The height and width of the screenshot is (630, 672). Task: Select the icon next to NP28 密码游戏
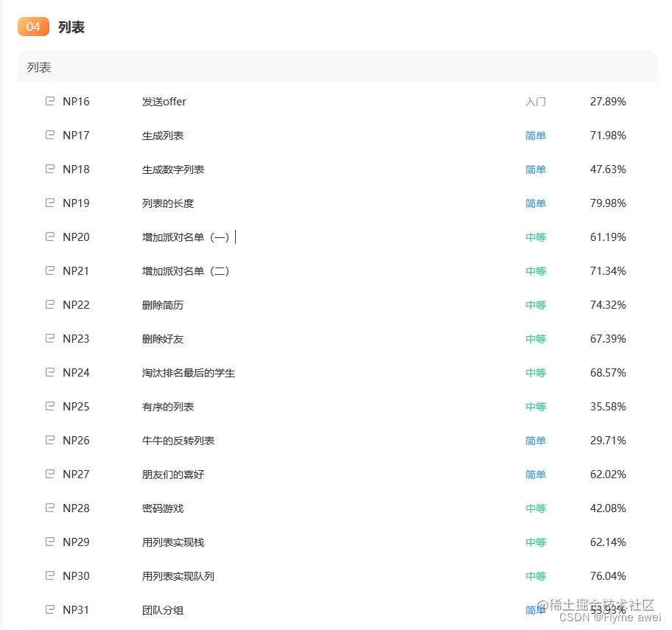coord(50,508)
